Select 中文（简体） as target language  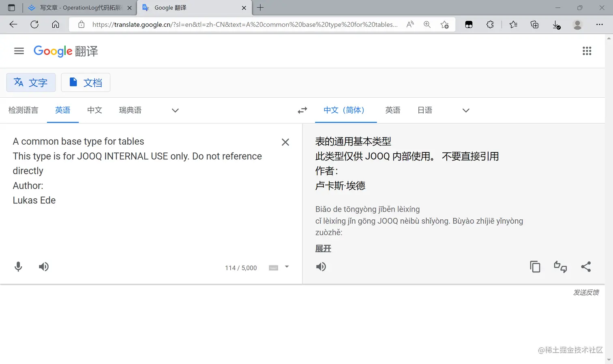[346, 110]
